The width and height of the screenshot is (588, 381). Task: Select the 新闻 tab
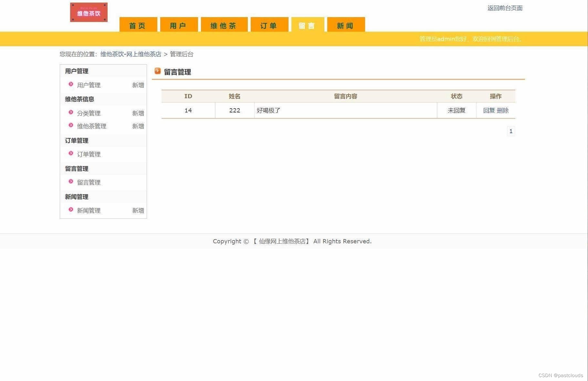coord(345,25)
